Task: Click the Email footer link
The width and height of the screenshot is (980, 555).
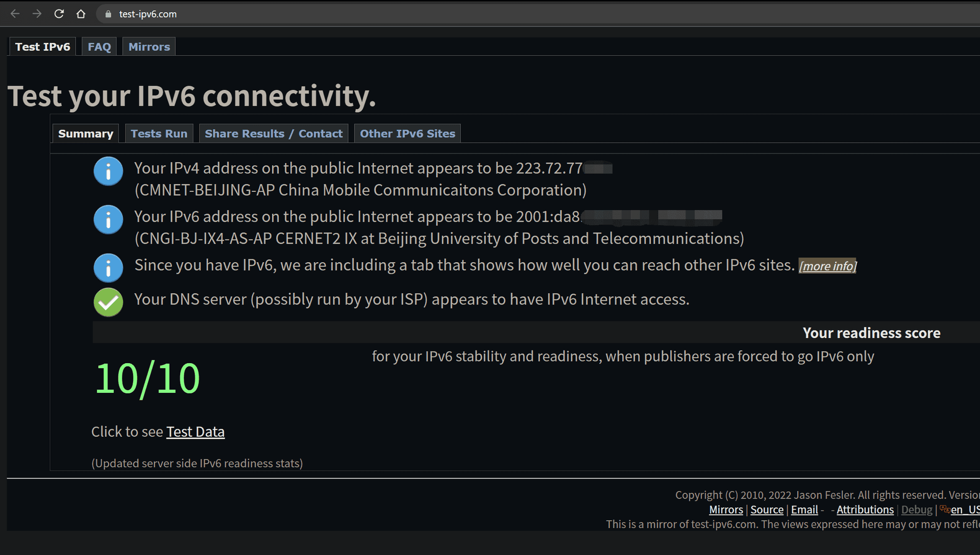Action: tap(804, 510)
